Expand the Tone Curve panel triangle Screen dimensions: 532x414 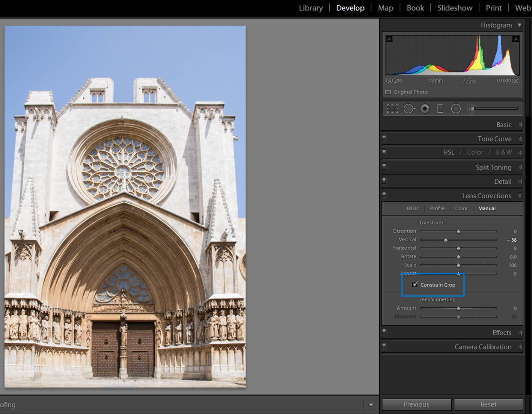520,139
